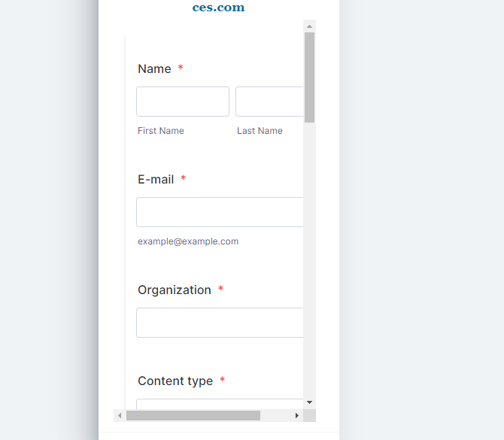This screenshot has height=440, width=504.
Task: Click the horizontal scrollbar right arrow
Action: (x=297, y=416)
